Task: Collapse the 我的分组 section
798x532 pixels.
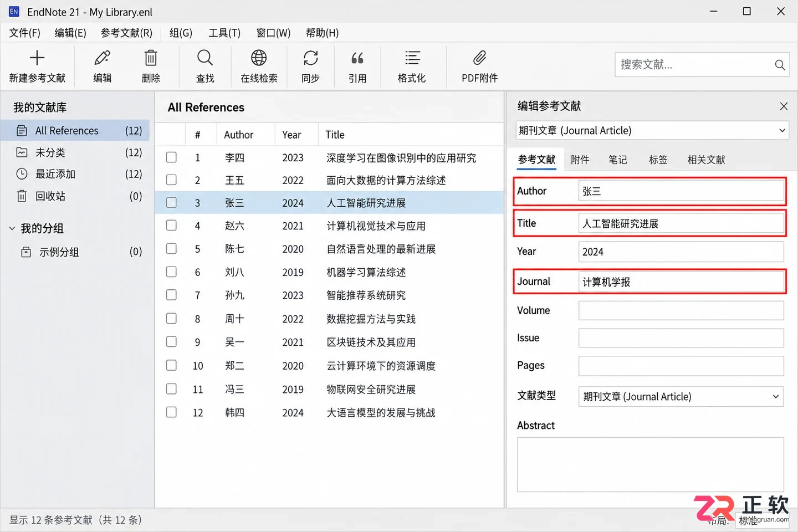Action: (12, 228)
